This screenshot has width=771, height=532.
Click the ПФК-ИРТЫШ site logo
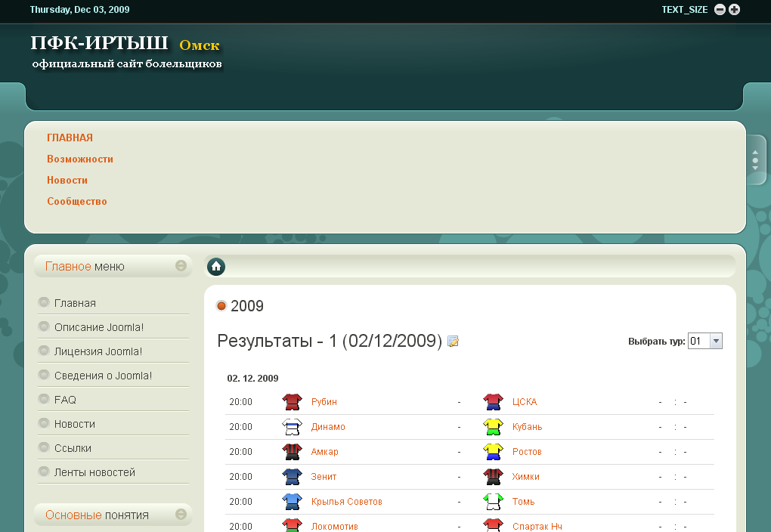point(126,52)
